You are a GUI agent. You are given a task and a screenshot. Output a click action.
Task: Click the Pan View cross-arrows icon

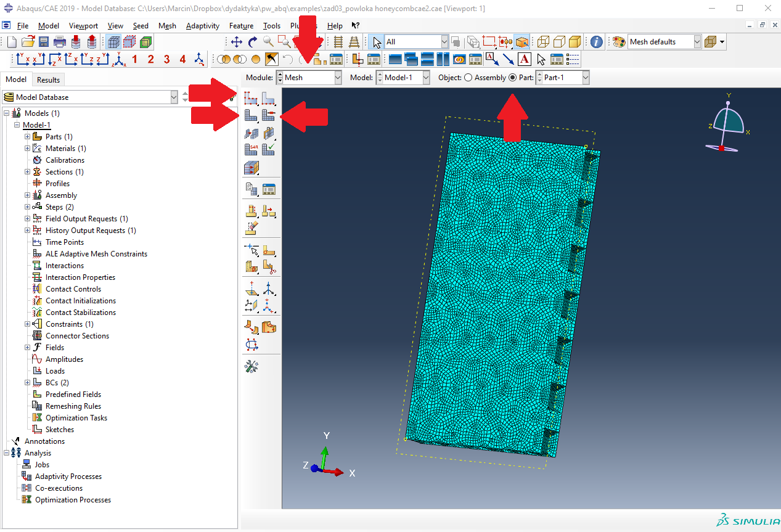236,42
